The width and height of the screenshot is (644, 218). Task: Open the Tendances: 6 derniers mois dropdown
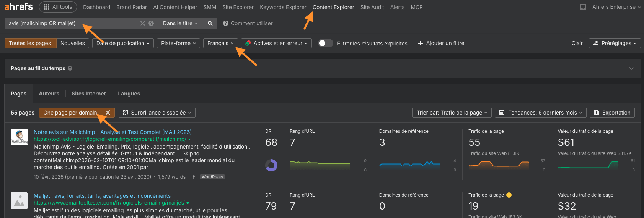(x=541, y=113)
